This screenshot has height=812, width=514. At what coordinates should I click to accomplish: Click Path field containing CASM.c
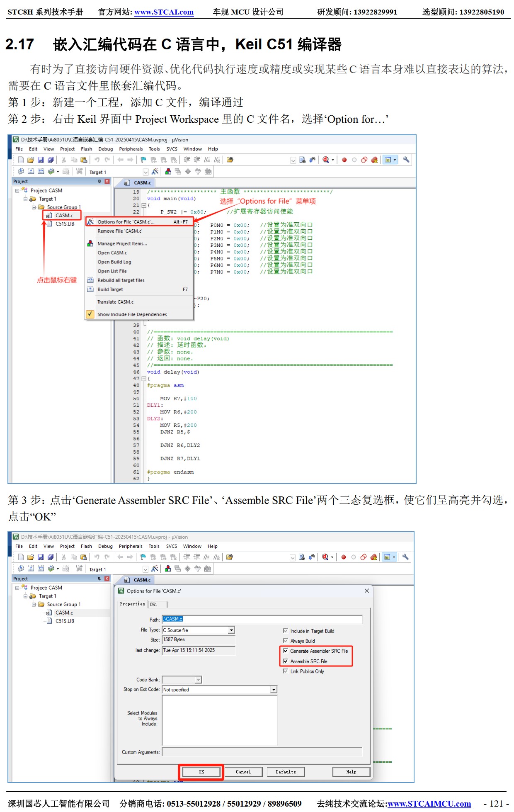[x=262, y=619]
